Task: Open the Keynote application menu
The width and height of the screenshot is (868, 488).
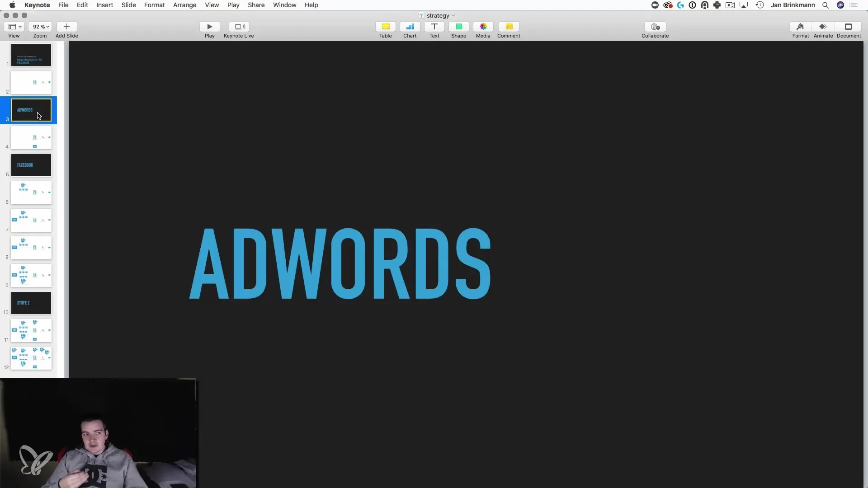Action: point(37,5)
